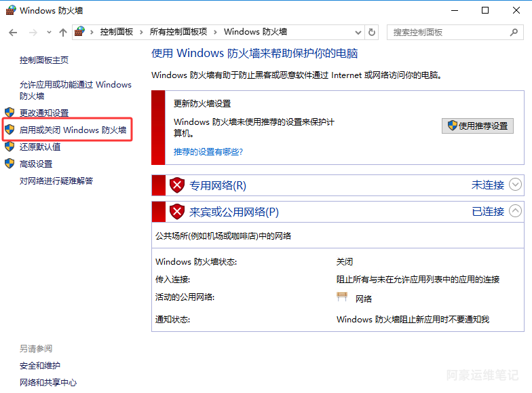The width and height of the screenshot is (532, 393).
Task: Click the shield icon beside 高级设置
Action: coord(9,164)
